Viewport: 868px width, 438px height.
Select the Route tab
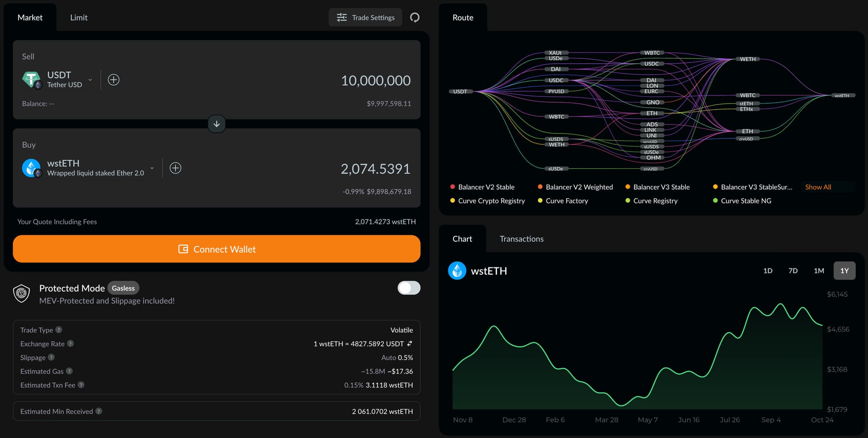[x=463, y=18]
